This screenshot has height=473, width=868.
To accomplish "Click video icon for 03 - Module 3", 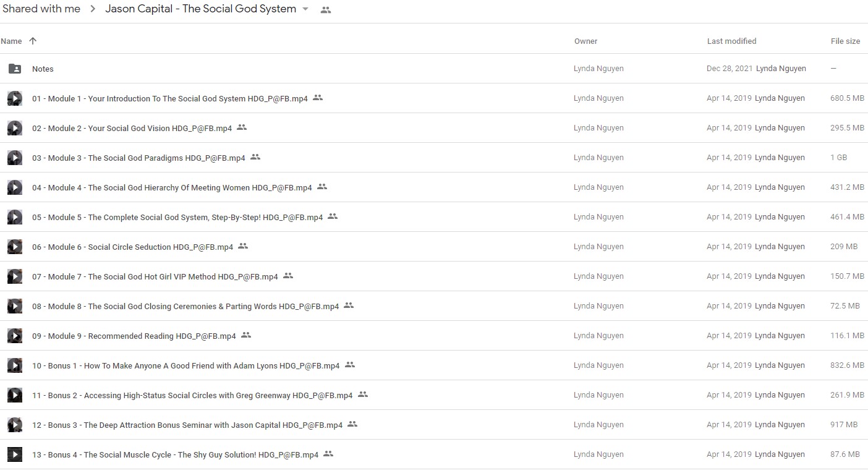I will point(15,158).
